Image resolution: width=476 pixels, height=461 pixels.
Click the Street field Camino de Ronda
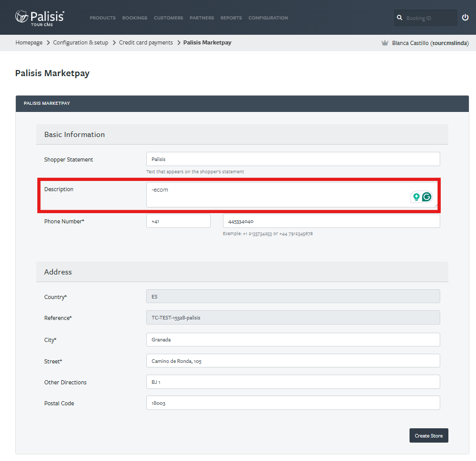tap(293, 360)
